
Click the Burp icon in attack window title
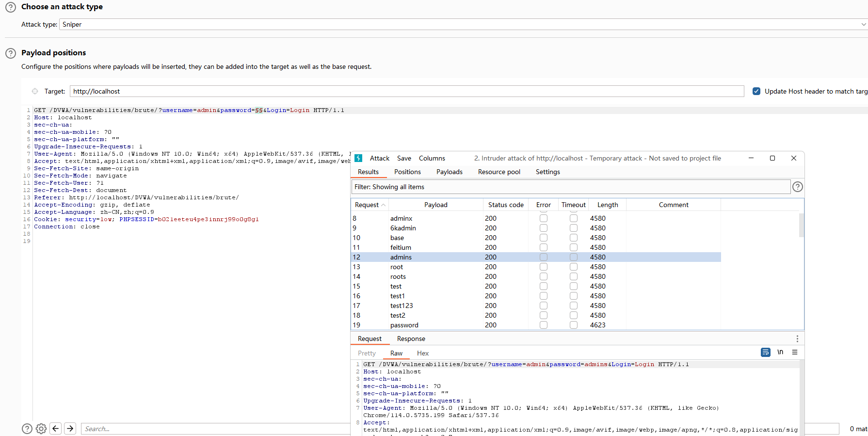359,158
